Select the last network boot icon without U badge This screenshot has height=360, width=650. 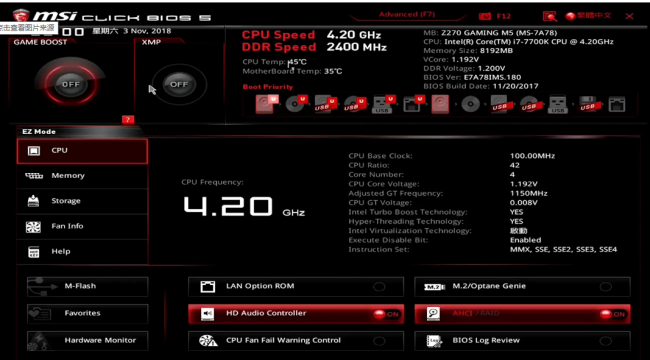[617, 104]
